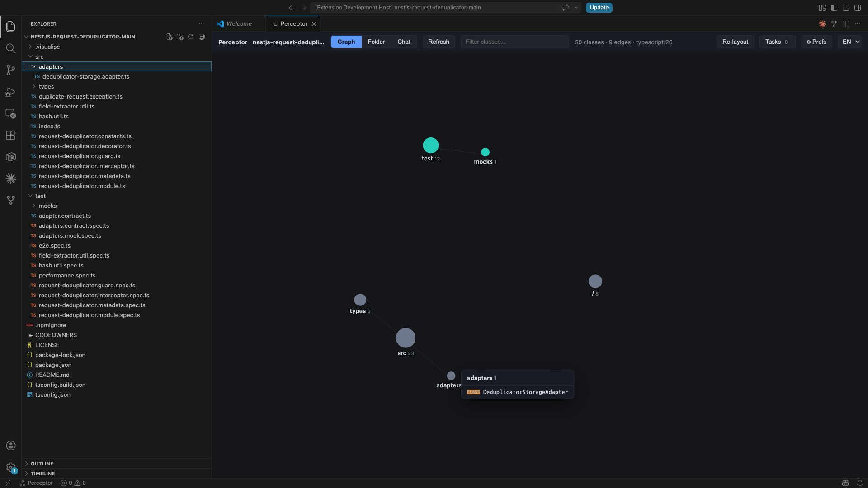
Task: Open Run and Debug view
Action: [x=11, y=92]
